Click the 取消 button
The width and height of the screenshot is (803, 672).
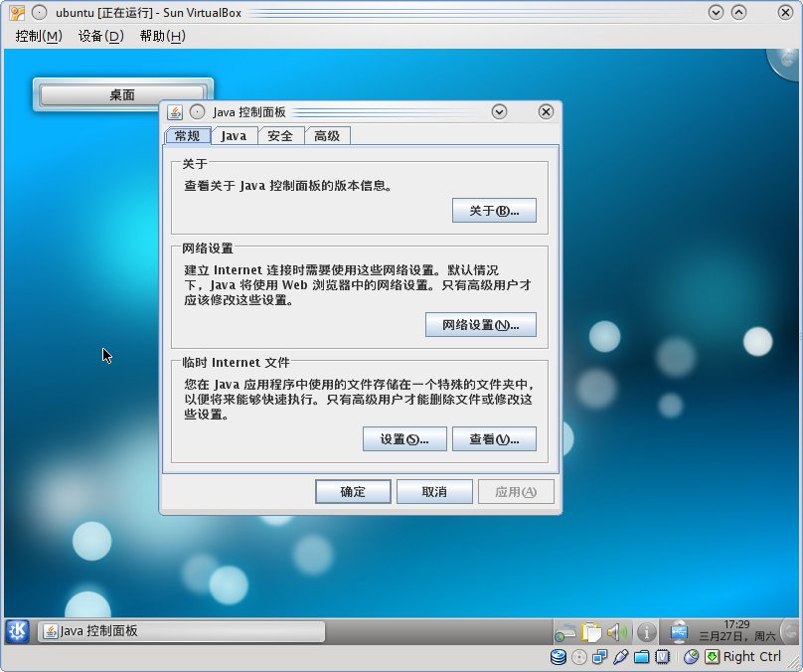[434, 492]
